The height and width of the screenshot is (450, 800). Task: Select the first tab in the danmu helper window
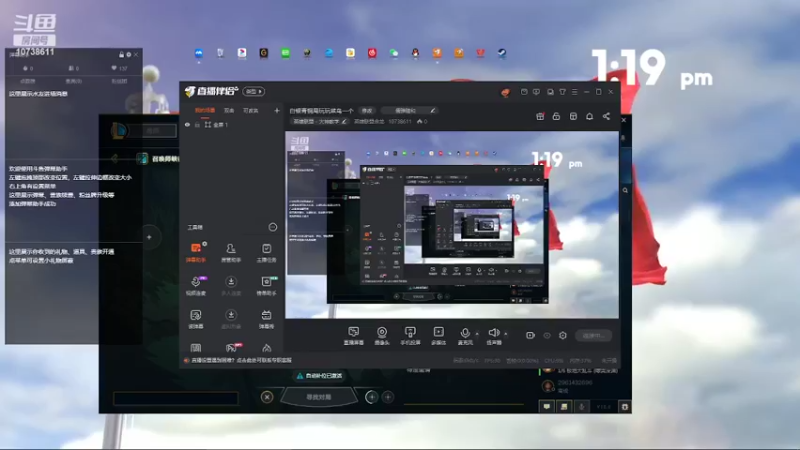pyautogui.click(x=28, y=81)
